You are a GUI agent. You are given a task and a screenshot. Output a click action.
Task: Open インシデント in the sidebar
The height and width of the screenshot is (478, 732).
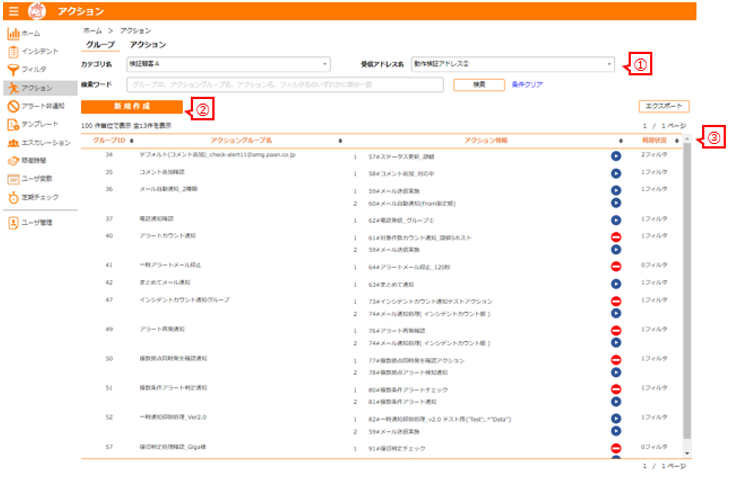33,51
